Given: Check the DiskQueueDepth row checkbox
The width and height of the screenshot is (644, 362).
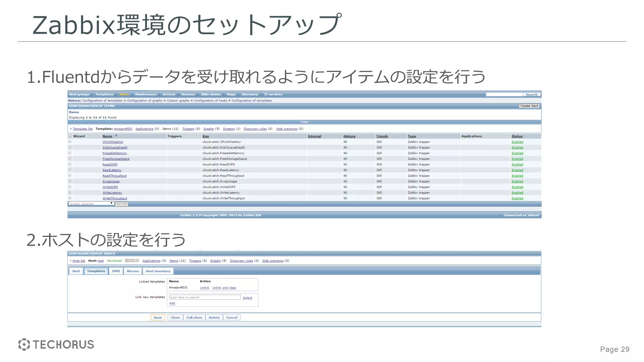Looking at the screenshot, I should (x=70, y=147).
